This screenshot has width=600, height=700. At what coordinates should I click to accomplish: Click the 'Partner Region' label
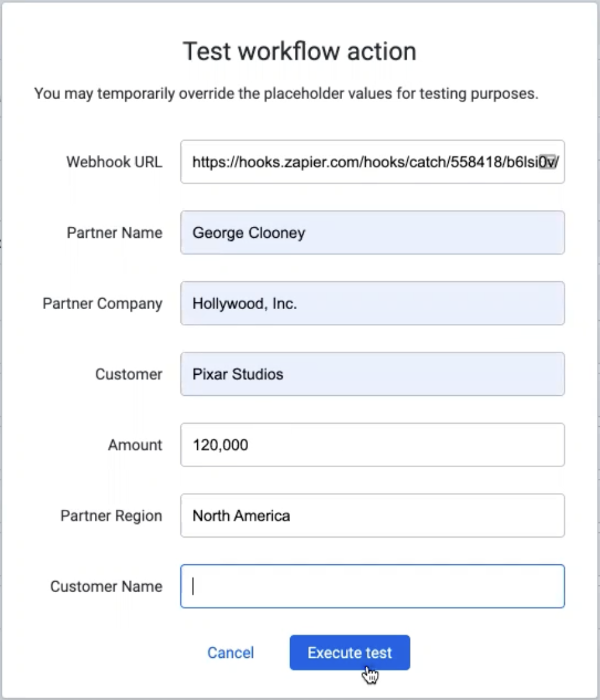(x=111, y=515)
